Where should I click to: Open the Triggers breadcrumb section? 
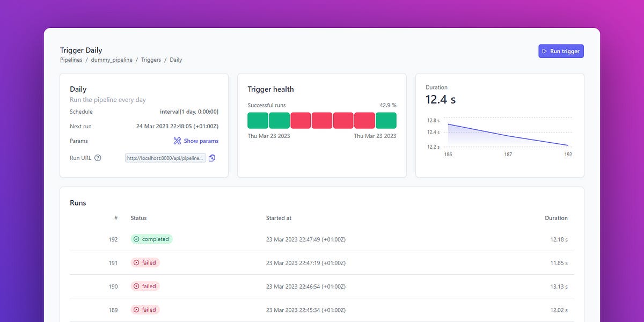tap(151, 60)
